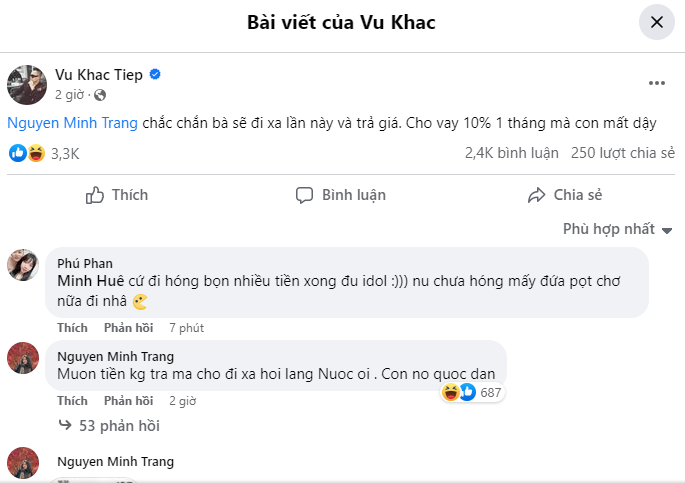Screen dimensions: 685x483
Task: Toggle the Thích like button on post
Action: pyautogui.click(x=116, y=195)
